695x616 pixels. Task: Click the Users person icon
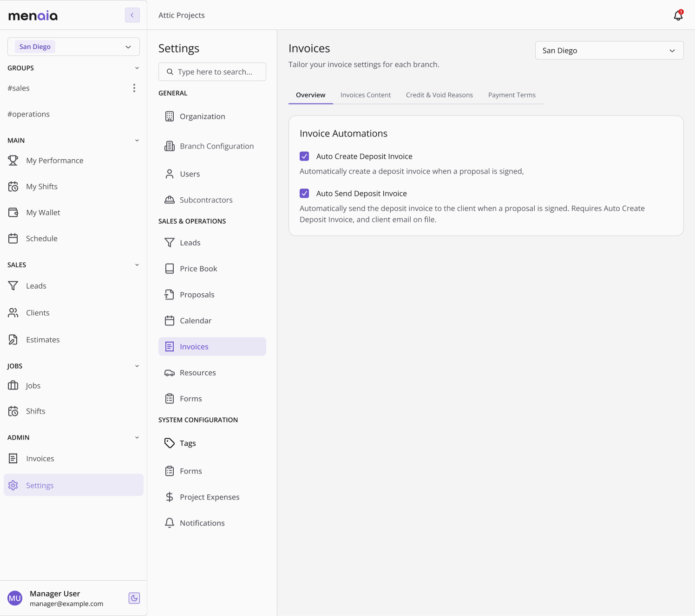(170, 174)
